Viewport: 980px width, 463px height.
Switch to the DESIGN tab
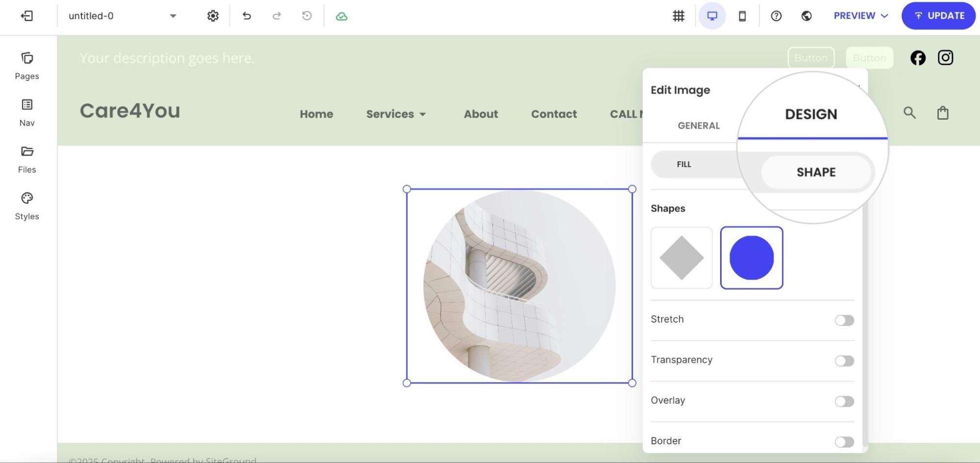click(811, 114)
